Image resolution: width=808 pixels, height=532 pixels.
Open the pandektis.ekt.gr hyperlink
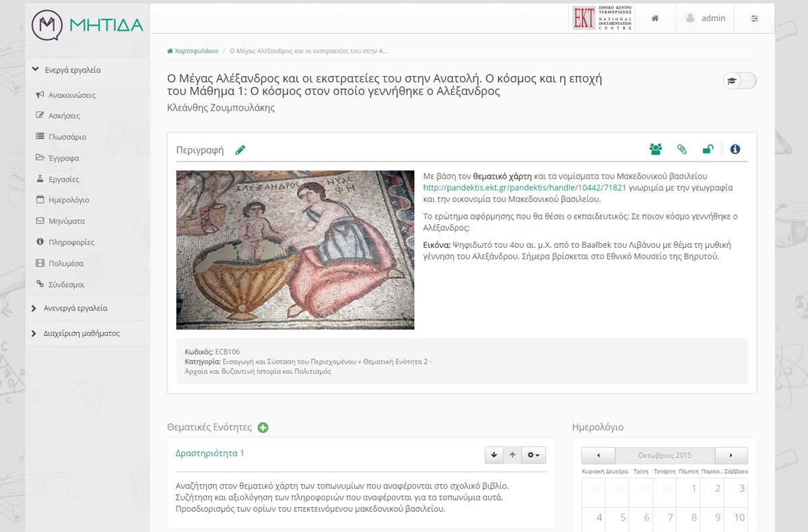coord(525,188)
